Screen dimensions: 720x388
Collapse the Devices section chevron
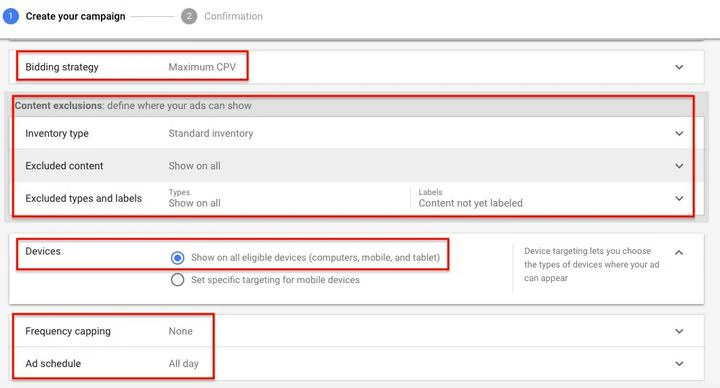click(679, 252)
